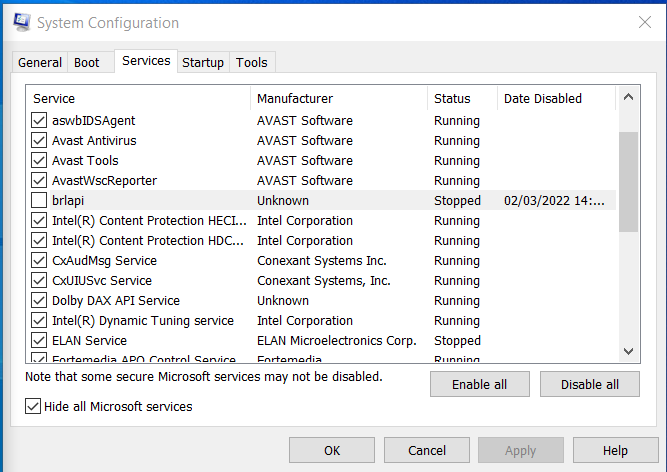Click the Intel(R) Dynamic Tuning service name
The height and width of the screenshot is (472, 667).
point(143,321)
